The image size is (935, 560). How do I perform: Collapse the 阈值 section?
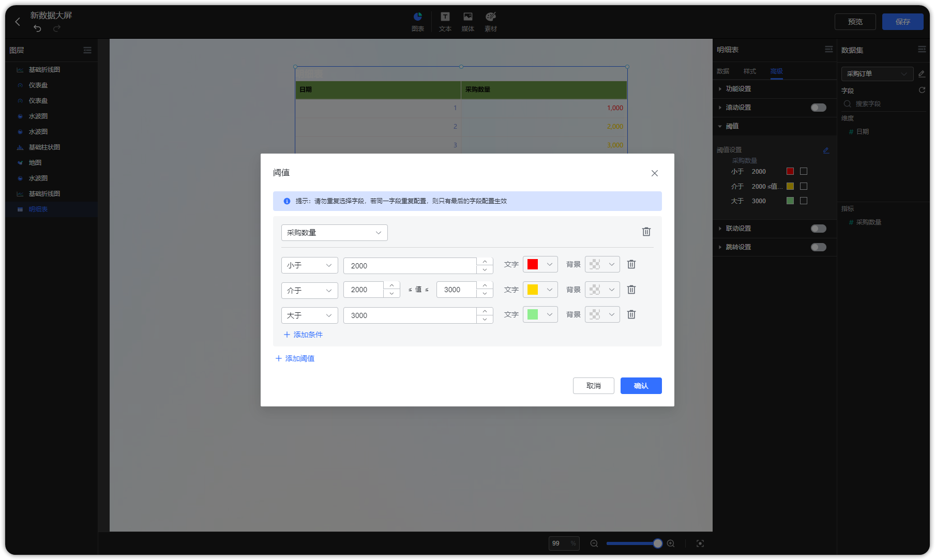point(775,126)
